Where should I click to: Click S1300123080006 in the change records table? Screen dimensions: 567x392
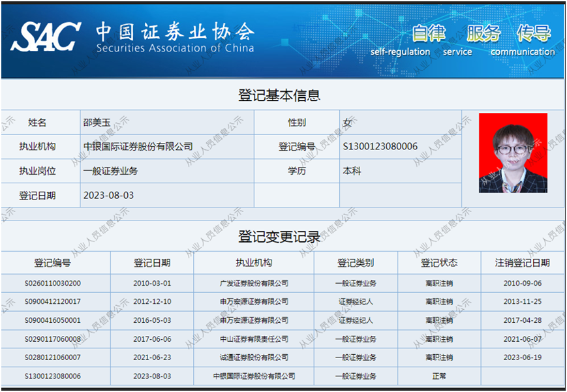click(53, 376)
